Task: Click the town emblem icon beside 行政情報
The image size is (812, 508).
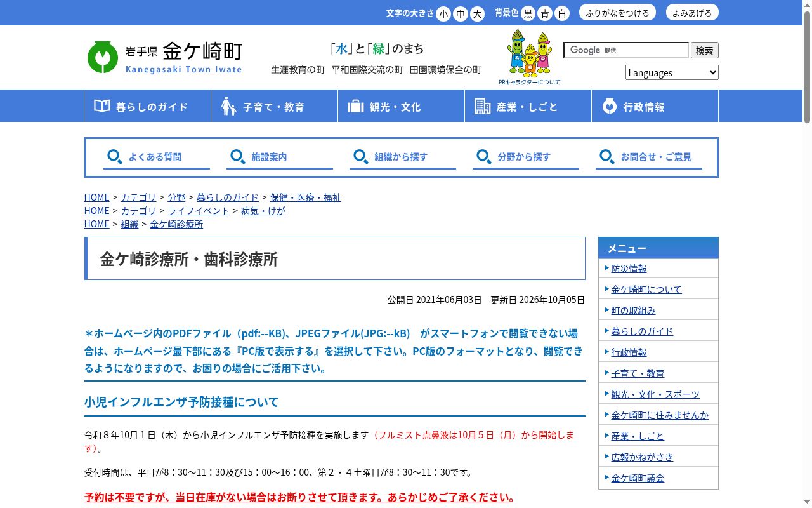Action: (610, 106)
